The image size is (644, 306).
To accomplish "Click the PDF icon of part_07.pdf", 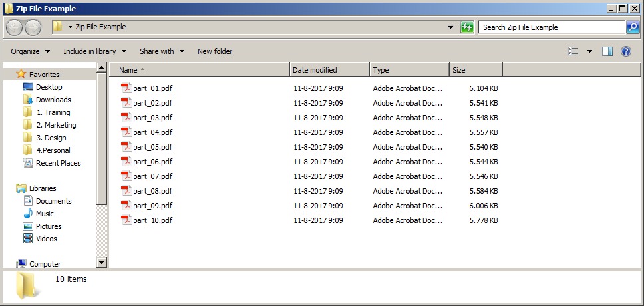I will click(x=126, y=176).
